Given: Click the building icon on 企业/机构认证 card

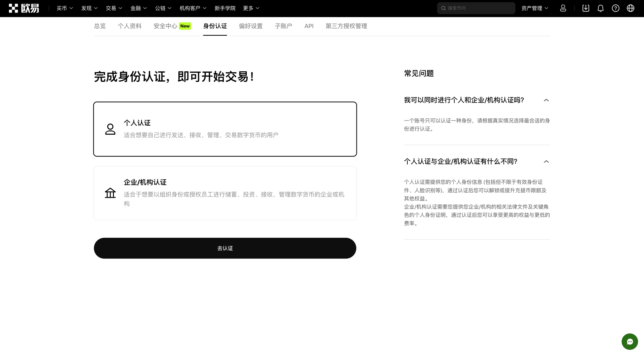Looking at the screenshot, I should [x=110, y=193].
